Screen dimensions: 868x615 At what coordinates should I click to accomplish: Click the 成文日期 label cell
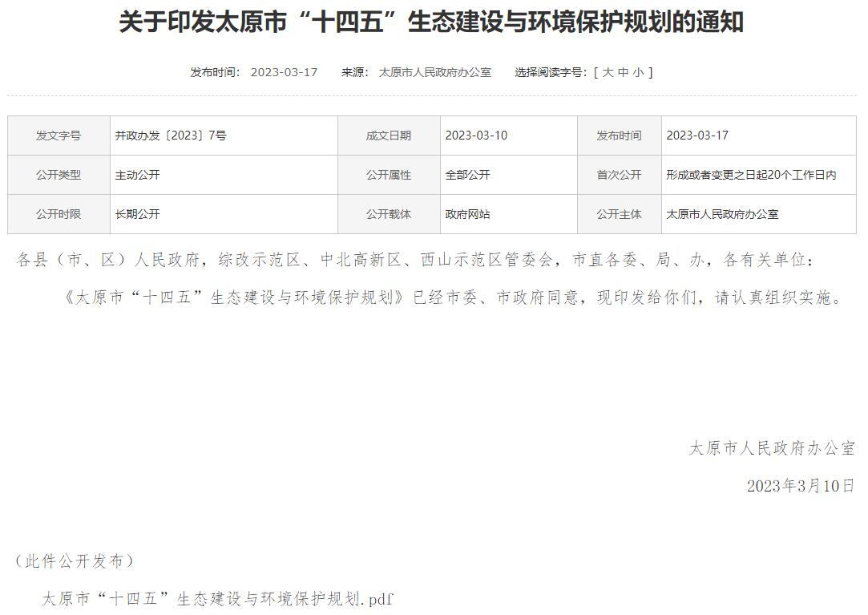point(389,136)
